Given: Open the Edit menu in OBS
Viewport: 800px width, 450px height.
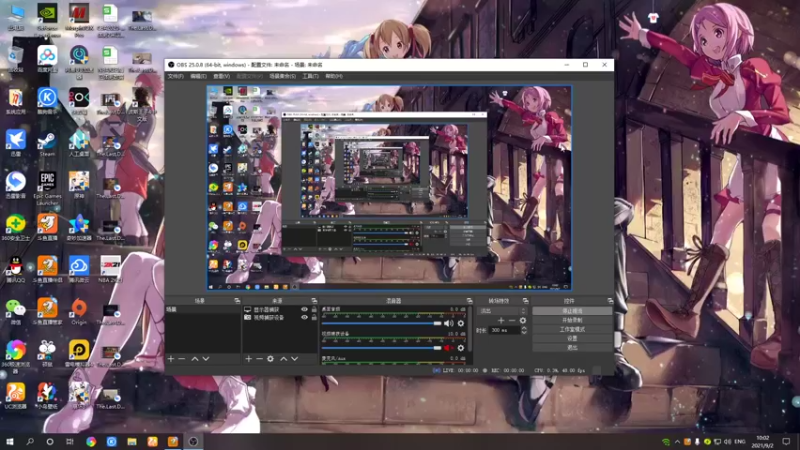Looking at the screenshot, I should pyautogui.click(x=198, y=76).
